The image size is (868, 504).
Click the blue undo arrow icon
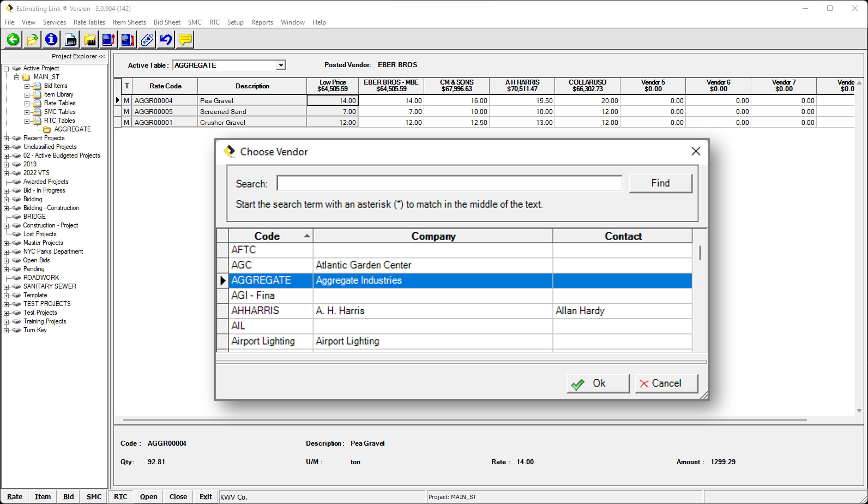point(166,40)
